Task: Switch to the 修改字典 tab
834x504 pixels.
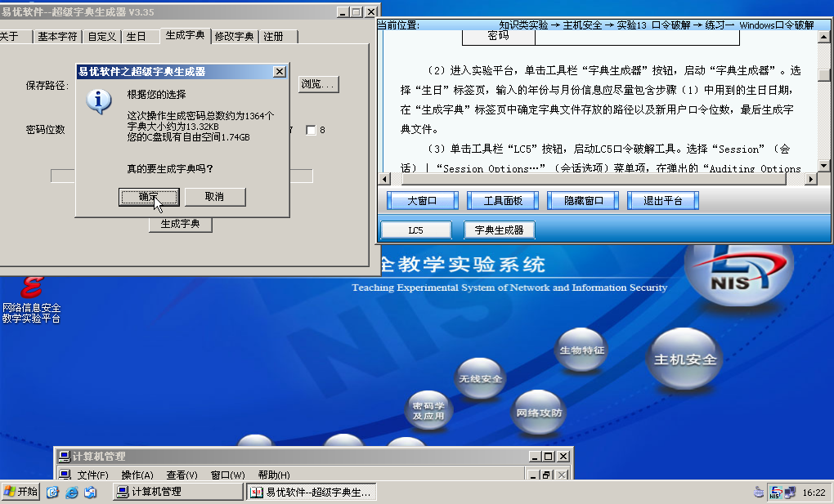Action: click(235, 36)
